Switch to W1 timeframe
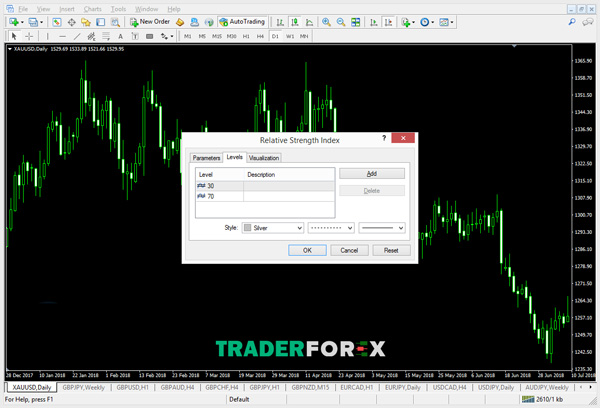 point(290,36)
